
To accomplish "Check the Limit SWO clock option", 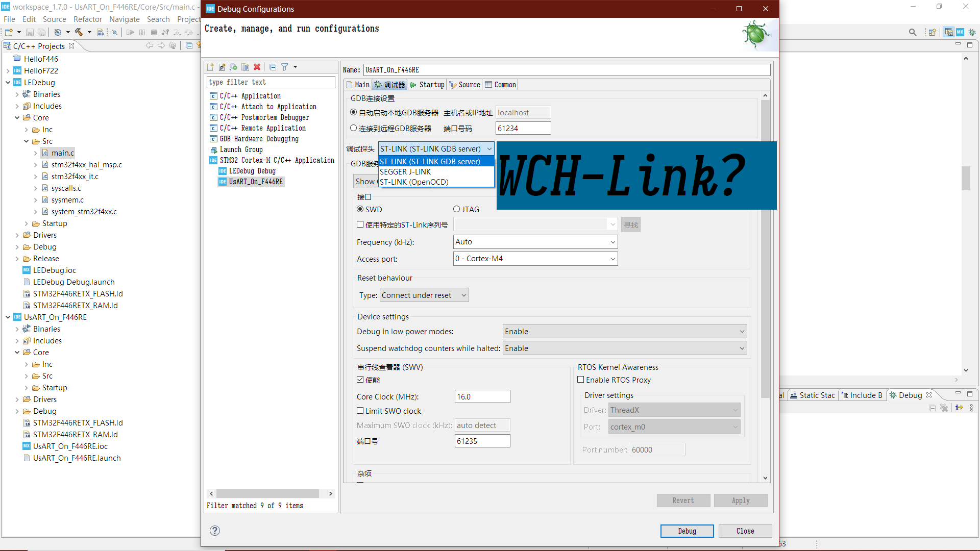I will [x=360, y=411].
